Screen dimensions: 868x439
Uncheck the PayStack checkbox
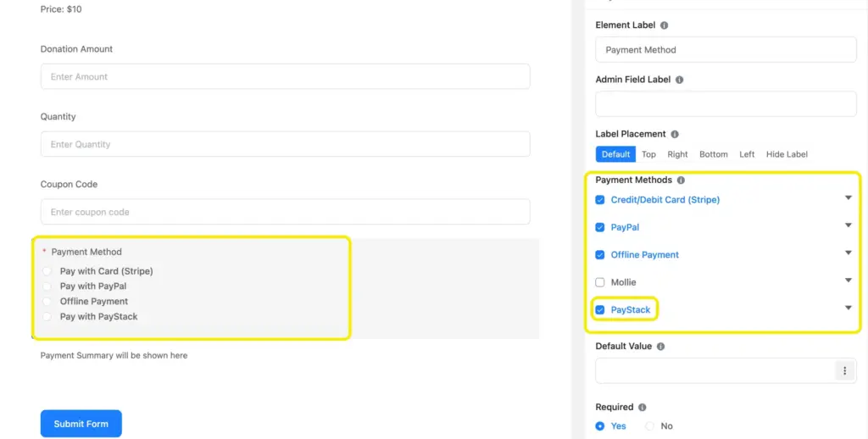[600, 310]
